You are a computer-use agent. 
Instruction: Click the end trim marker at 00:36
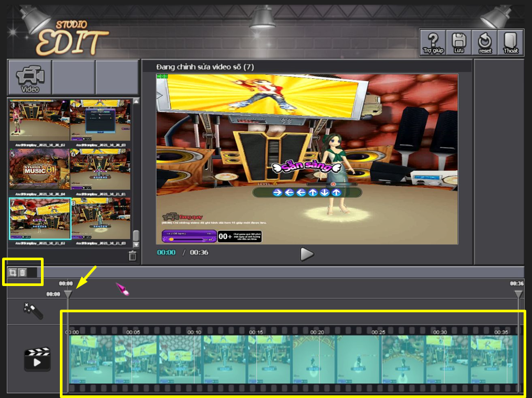point(518,294)
